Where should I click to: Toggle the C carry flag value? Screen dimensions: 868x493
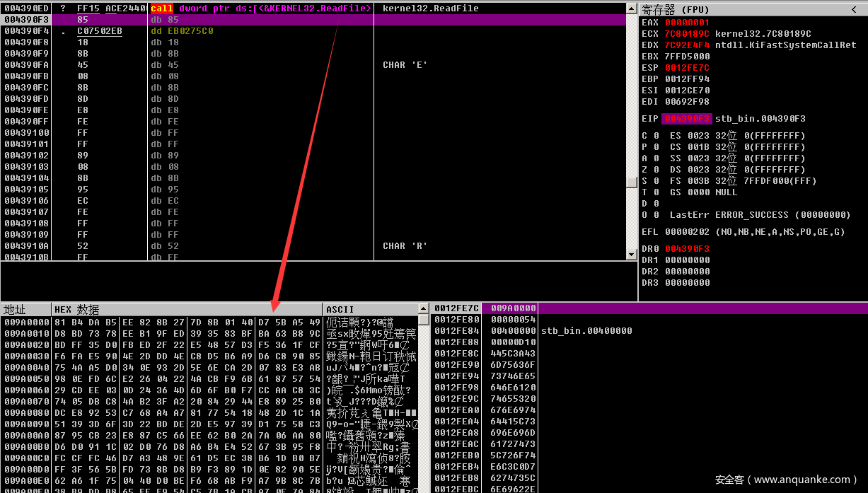point(656,136)
